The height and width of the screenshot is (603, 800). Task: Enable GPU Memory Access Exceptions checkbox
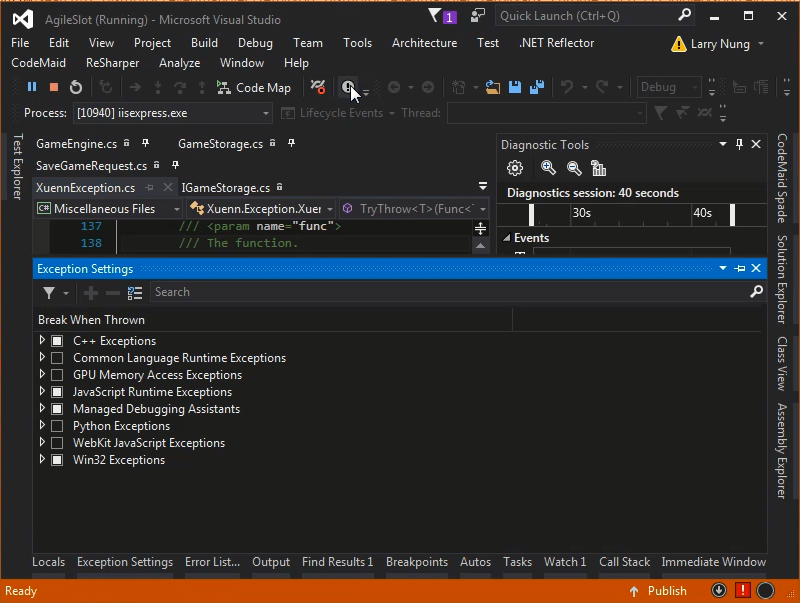(x=57, y=375)
